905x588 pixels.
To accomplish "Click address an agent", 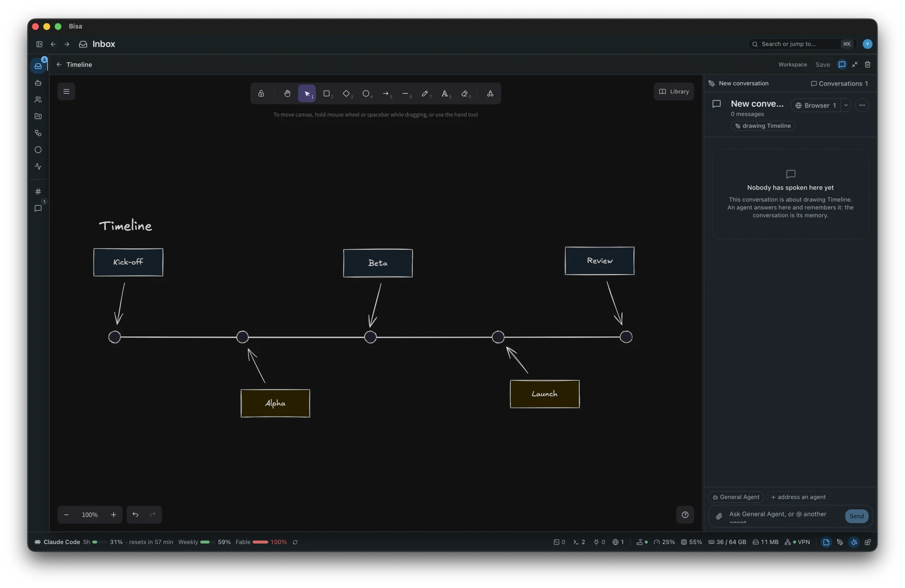I will pyautogui.click(x=798, y=497).
